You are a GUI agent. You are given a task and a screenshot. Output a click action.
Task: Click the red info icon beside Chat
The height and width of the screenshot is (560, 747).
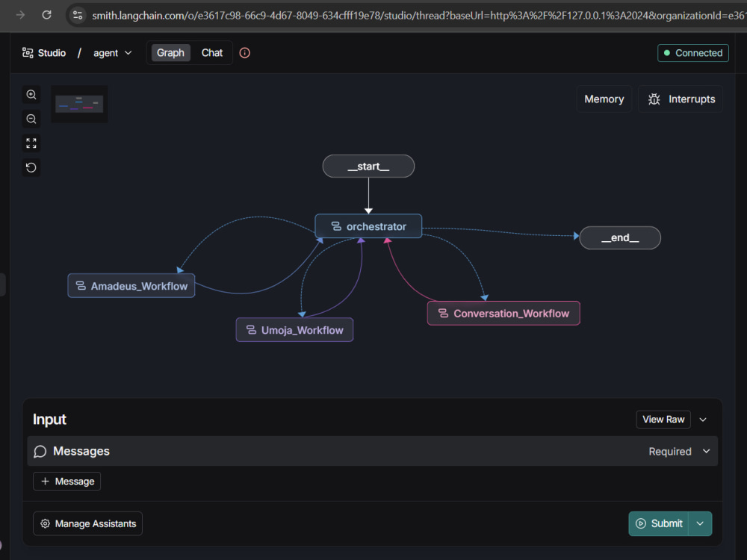tap(244, 53)
